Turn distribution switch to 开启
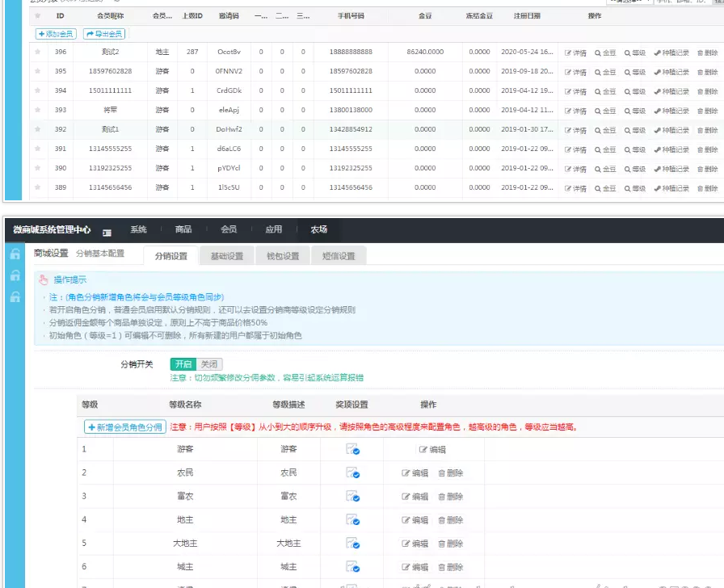 click(x=183, y=364)
